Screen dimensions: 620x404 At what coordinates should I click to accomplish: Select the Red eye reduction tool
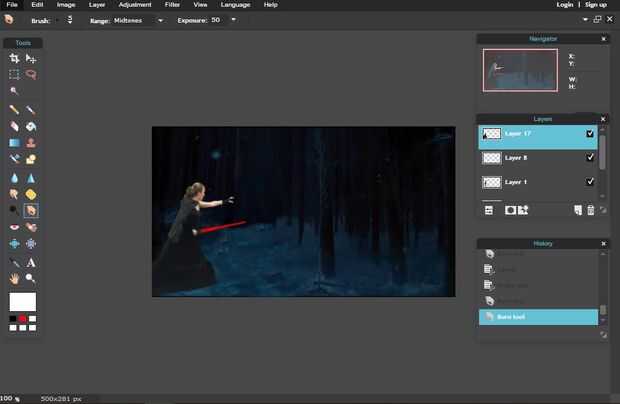[x=14, y=227]
